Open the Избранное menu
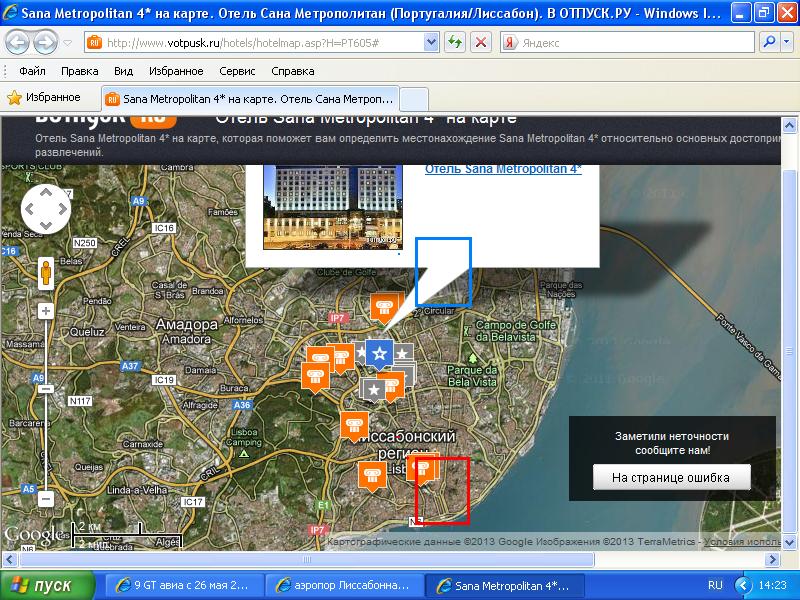800x600 pixels. click(x=176, y=71)
